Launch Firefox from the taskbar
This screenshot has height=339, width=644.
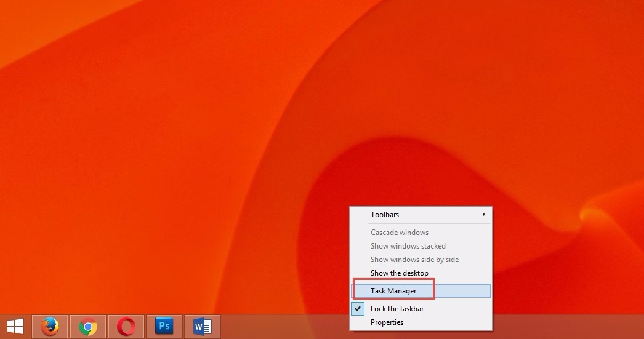pos(50,326)
